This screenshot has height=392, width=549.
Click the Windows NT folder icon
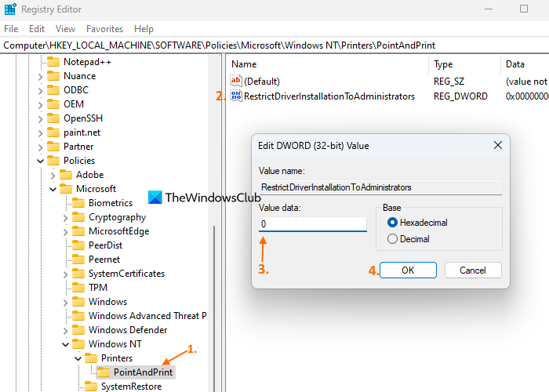point(78,343)
